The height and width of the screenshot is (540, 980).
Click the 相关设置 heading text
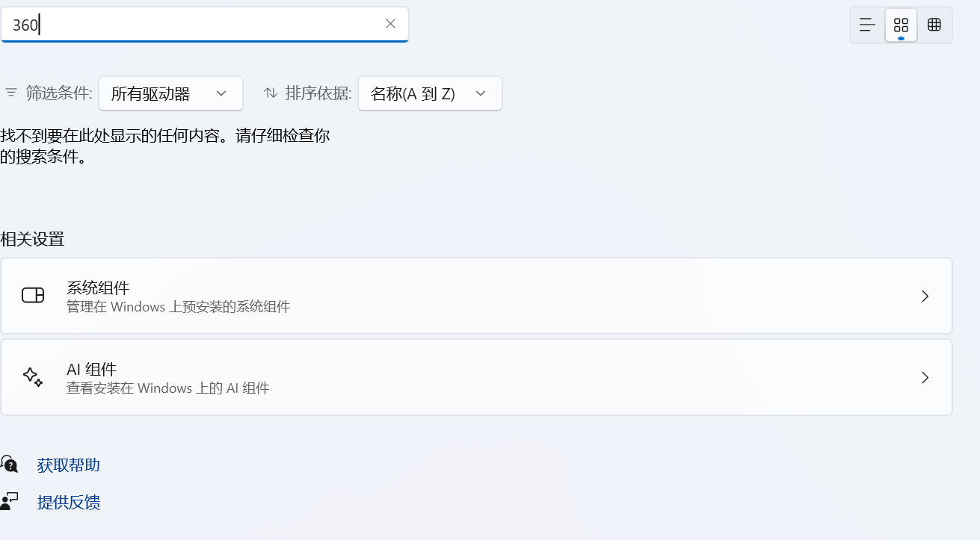tap(32, 239)
